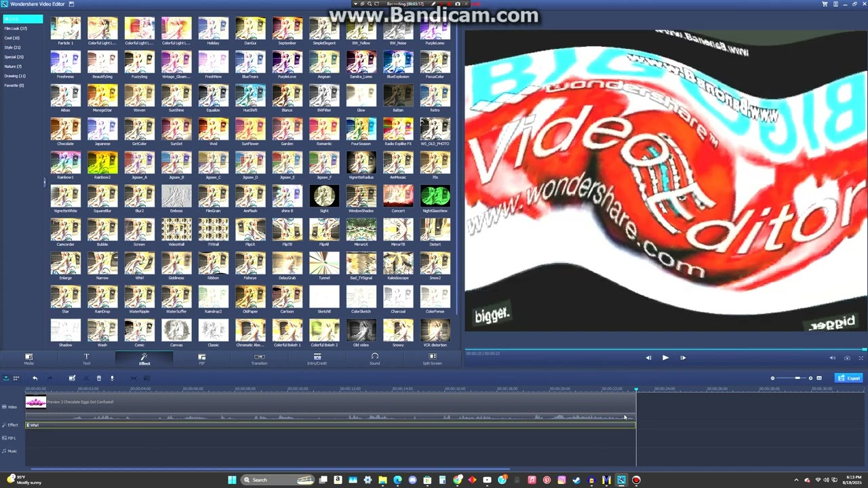
Task: Click the horizontal timeline scrollbar
Action: pyautogui.click(x=269, y=468)
